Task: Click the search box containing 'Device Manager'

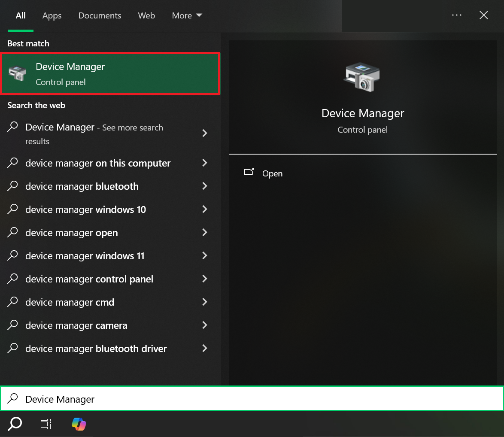Action: [252, 399]
